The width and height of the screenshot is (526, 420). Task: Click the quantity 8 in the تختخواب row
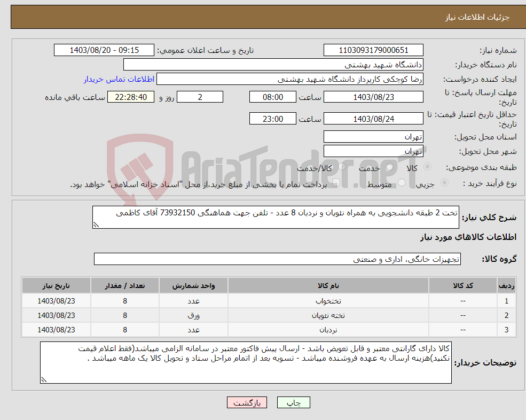coord(125,301)
